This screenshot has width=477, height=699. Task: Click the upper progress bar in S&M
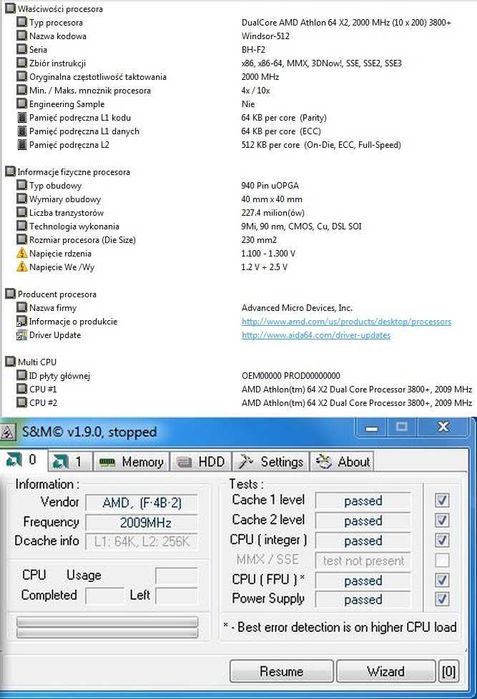pyautogui.click(x=107, y=621)
